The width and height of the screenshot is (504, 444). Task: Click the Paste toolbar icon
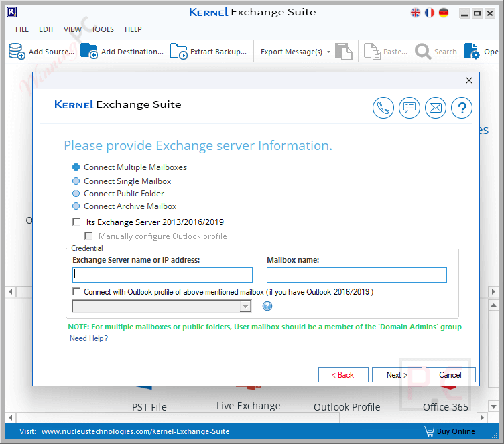pyautogui.click(x=372, y=52)
